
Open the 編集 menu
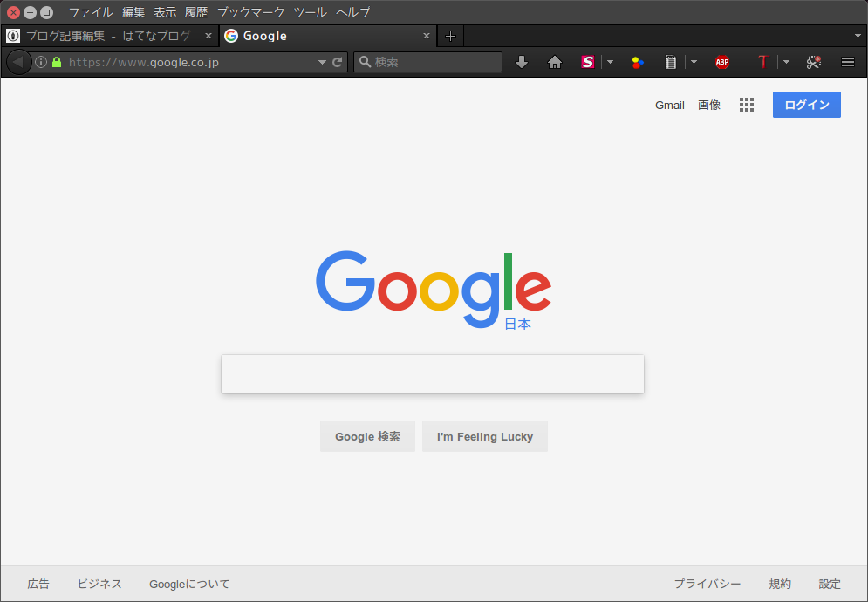133,12
